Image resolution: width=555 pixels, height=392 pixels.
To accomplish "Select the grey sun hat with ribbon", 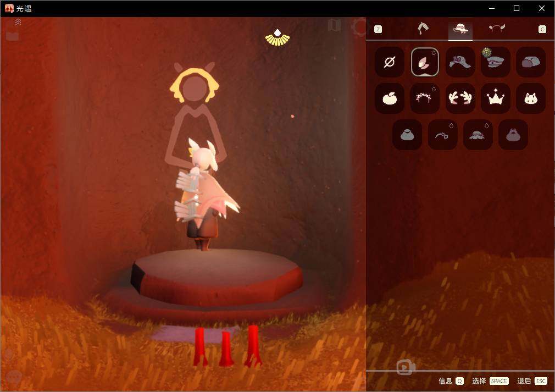I will click(x=478, y=135).
